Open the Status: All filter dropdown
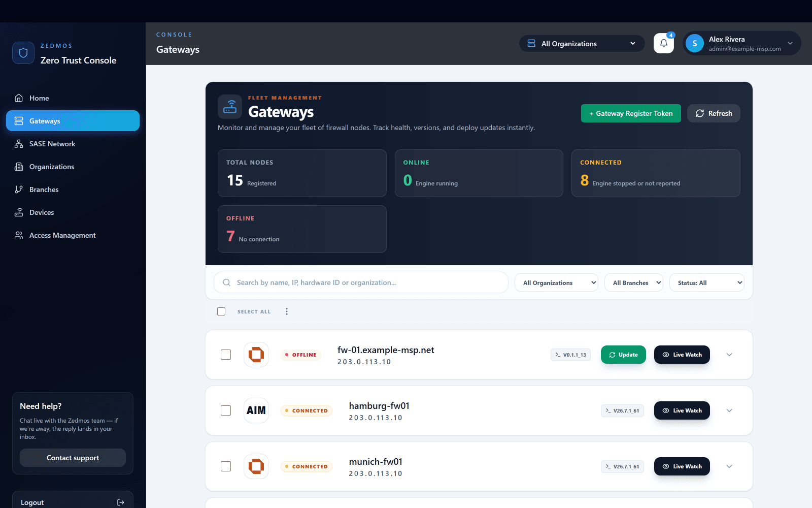Image resolution: width=812 pixels, height=508 pixels. click(x=707, y=282)
